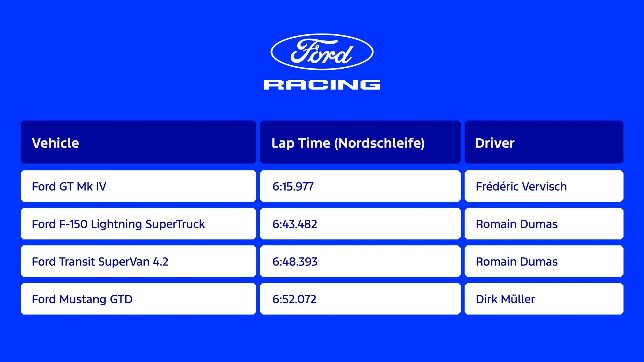Image resolution: width=644 pixels, height=362 pixels.
Task: Click the RACING wordmark below the logo
Action: 322,85
